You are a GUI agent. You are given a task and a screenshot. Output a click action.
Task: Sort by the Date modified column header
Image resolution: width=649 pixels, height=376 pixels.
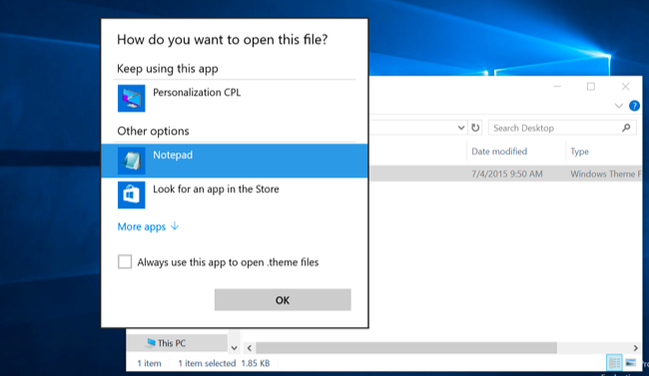coord(499,151)
